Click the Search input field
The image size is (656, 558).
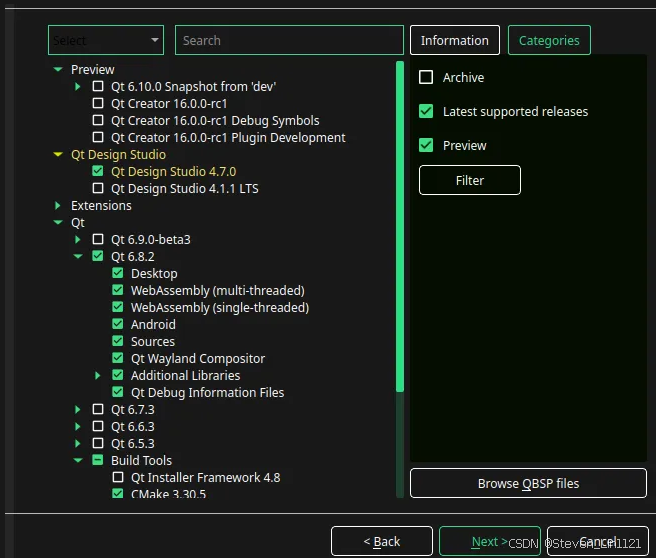coord(289,40)
